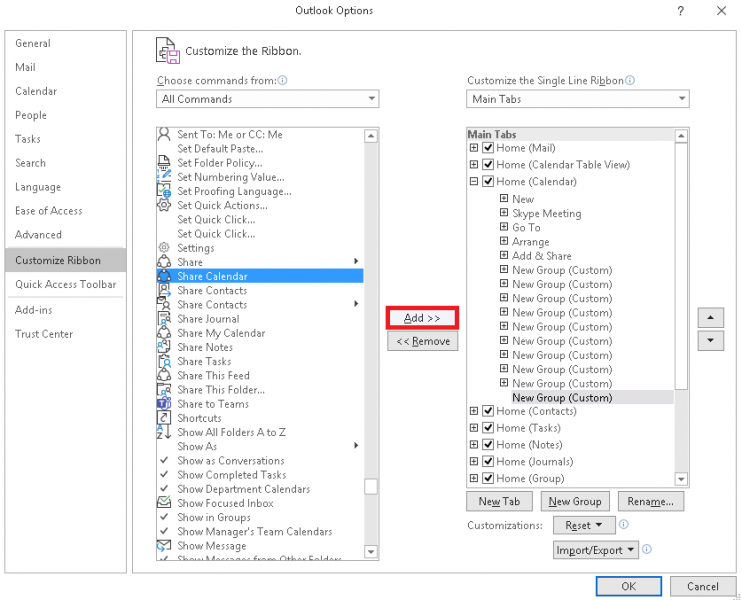Open the Choose commands from dropdown
The image size is (742, 600).
click(267, 99)
